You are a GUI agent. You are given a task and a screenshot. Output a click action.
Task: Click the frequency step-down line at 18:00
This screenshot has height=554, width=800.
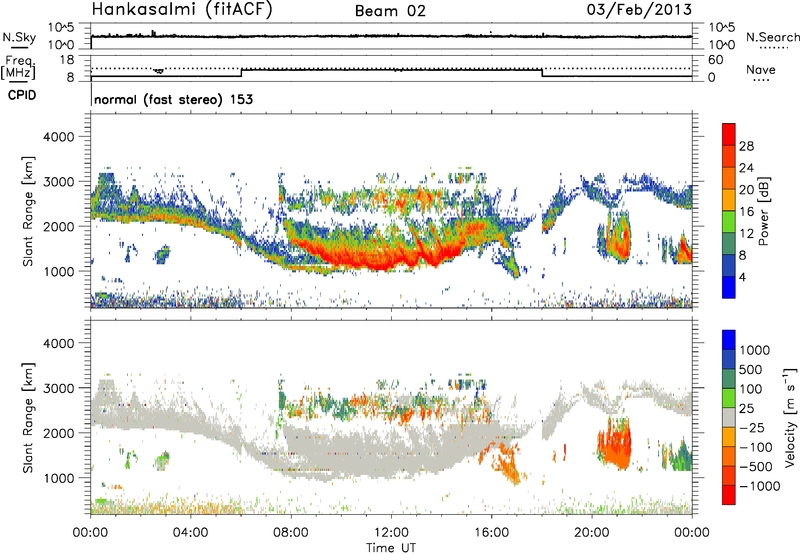[542, 73]
